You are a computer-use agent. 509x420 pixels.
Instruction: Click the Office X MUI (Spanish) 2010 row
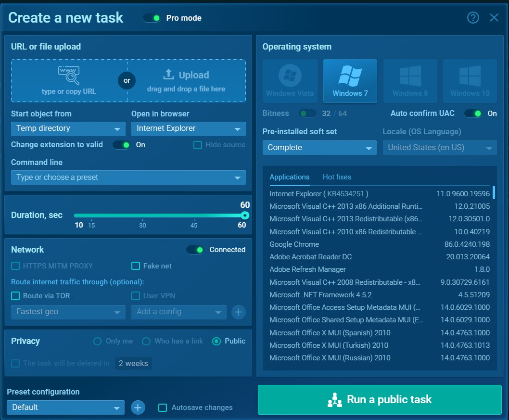point(380,333)
